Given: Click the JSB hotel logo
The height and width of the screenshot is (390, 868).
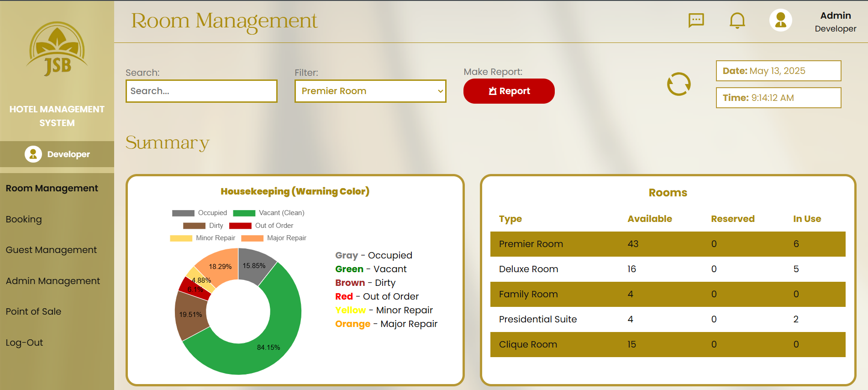Looking at the screenshot, I should [58, 49].
